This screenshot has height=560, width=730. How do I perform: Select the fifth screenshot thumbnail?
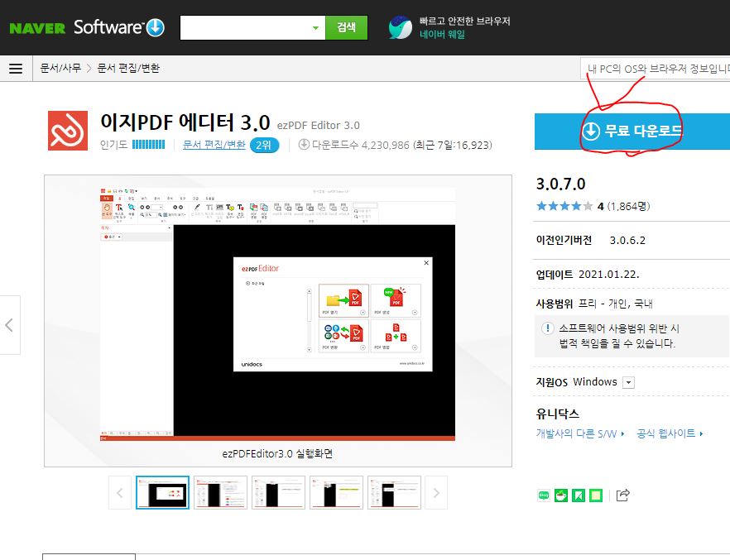(394, 492)
